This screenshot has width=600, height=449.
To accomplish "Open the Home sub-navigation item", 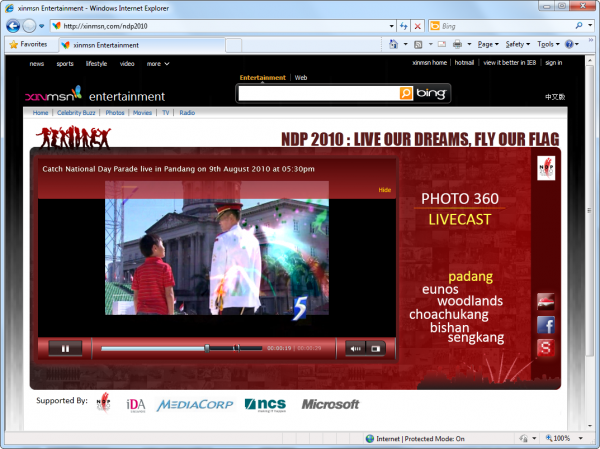I will point(40,113).
